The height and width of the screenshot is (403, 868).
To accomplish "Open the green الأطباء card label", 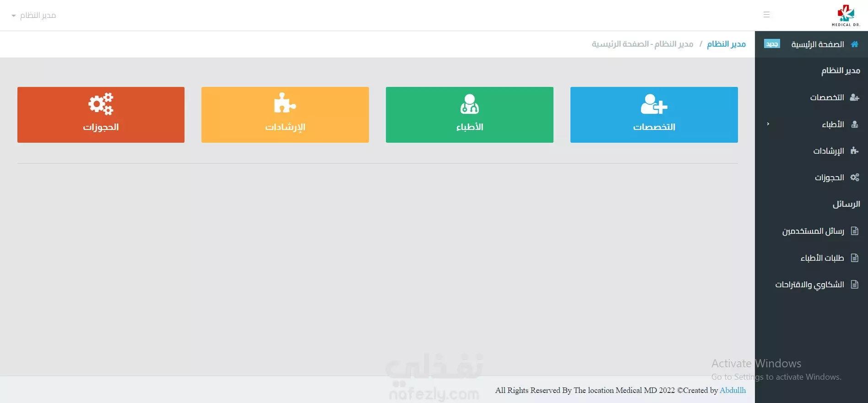I will tap(469, 127).
